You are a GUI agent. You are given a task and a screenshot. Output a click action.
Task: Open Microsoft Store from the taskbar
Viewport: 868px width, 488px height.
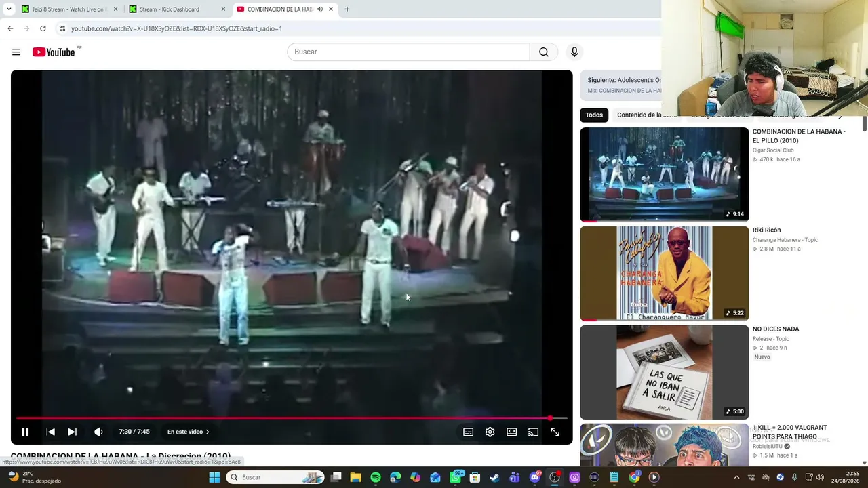(x=475, y=477)
